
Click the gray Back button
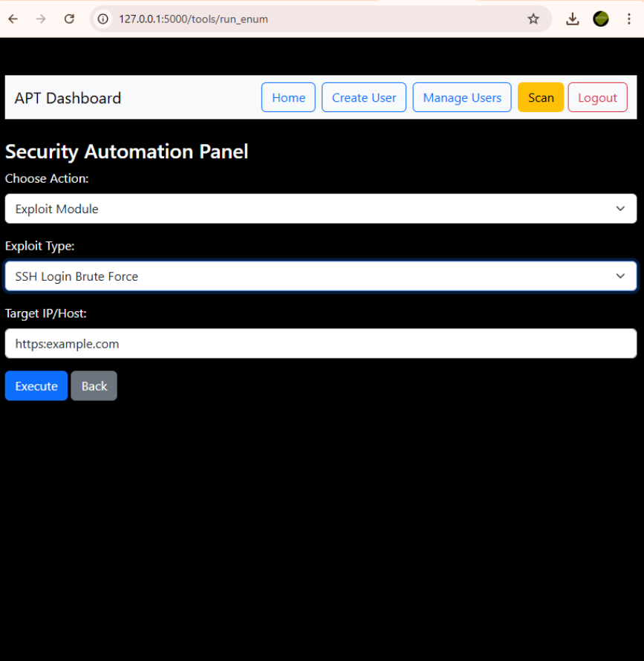[x=94, y=386]
